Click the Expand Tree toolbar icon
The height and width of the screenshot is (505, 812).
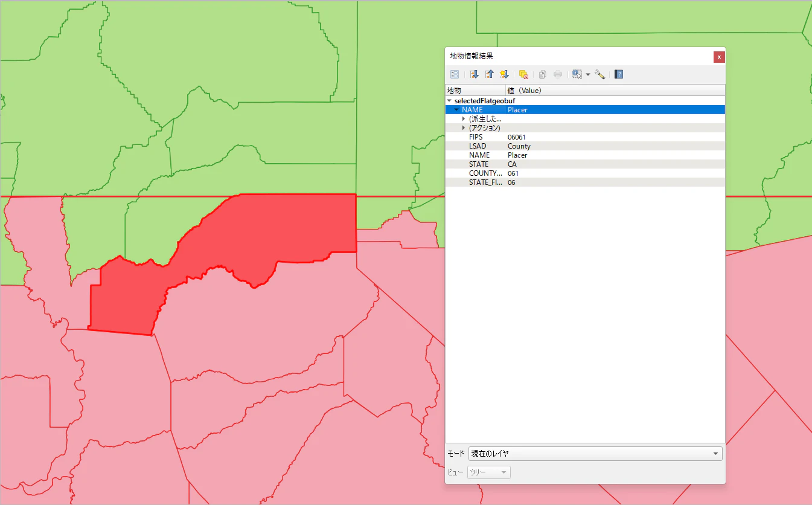coord(474,74)
